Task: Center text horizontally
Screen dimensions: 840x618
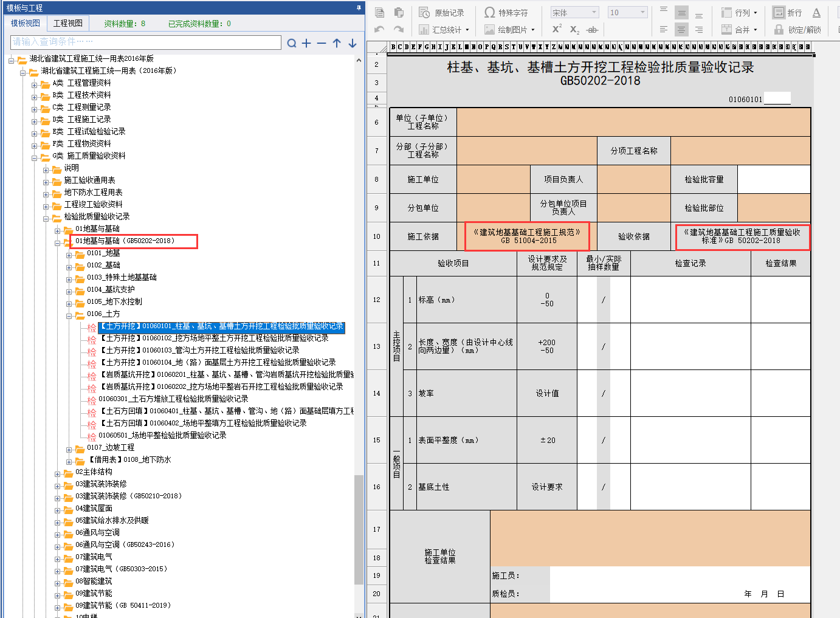Action: coord(682,29)
